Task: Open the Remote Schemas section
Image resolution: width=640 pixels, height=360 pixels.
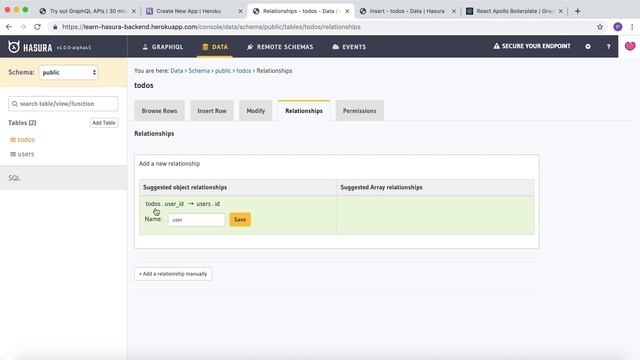Action: tap(280, 47)
